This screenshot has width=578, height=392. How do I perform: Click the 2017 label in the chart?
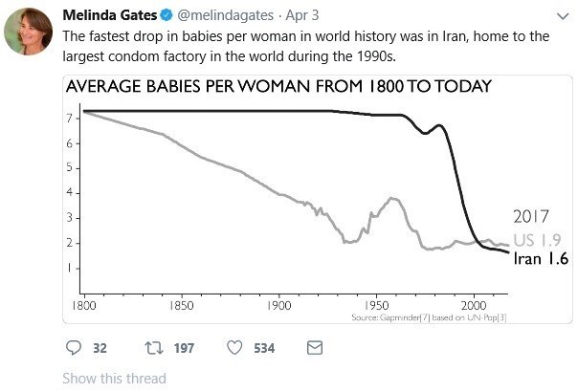click(531, 216)
